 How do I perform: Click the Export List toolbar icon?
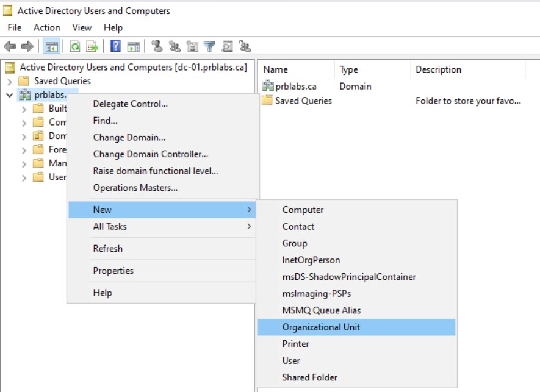click(92, 46)
